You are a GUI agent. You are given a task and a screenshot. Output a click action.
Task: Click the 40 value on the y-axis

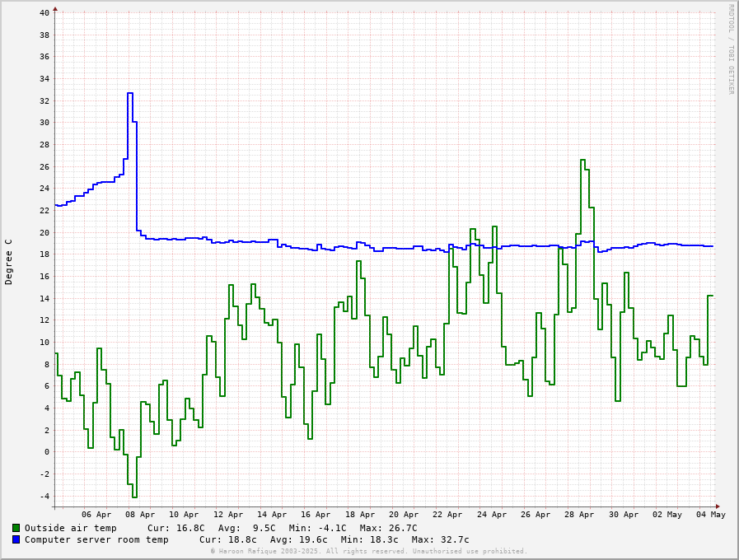44,12
